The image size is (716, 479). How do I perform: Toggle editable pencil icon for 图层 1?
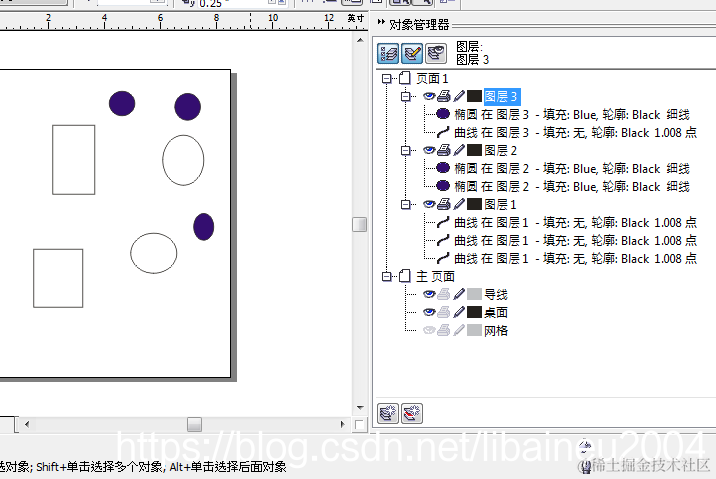pos(459,204)
